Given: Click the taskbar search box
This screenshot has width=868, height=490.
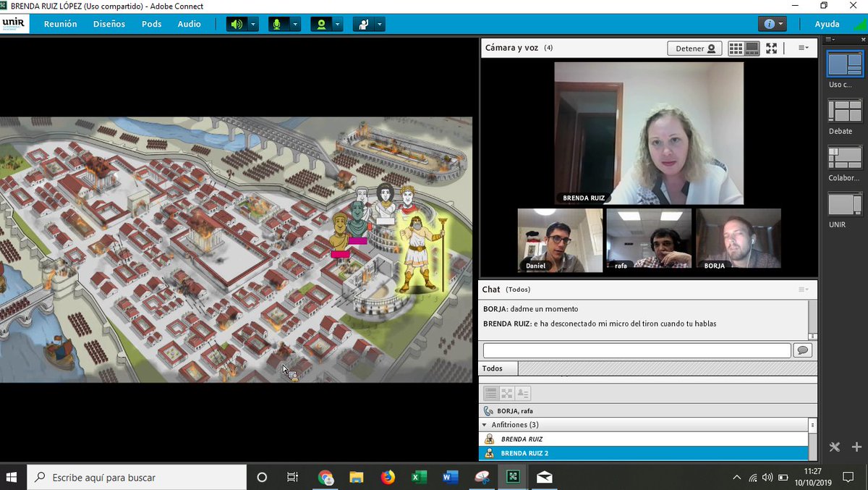Looking at the screenshot, I should (137, 477).
